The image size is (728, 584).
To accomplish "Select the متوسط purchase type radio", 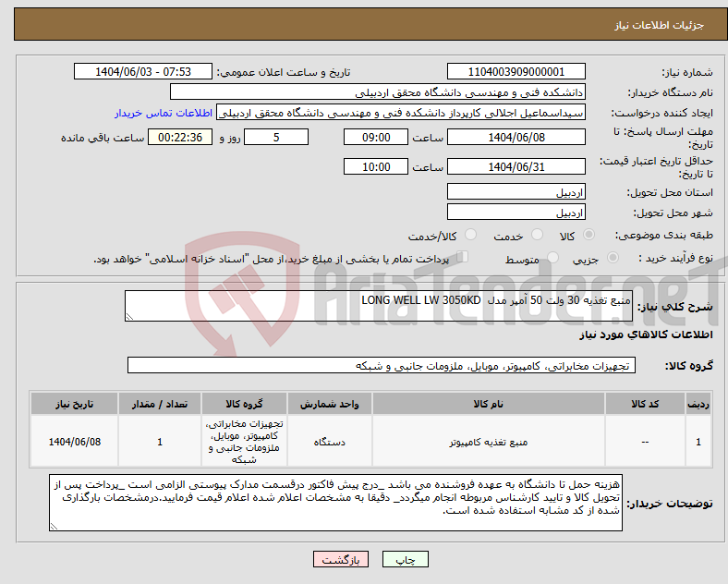I will coord(552,257).
